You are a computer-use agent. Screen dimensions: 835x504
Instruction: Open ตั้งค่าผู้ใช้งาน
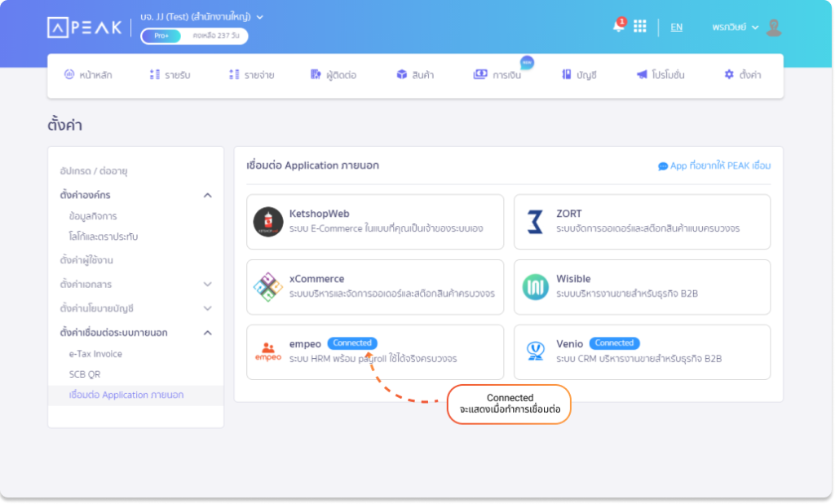pyautogui.click(x=86, y=260)
